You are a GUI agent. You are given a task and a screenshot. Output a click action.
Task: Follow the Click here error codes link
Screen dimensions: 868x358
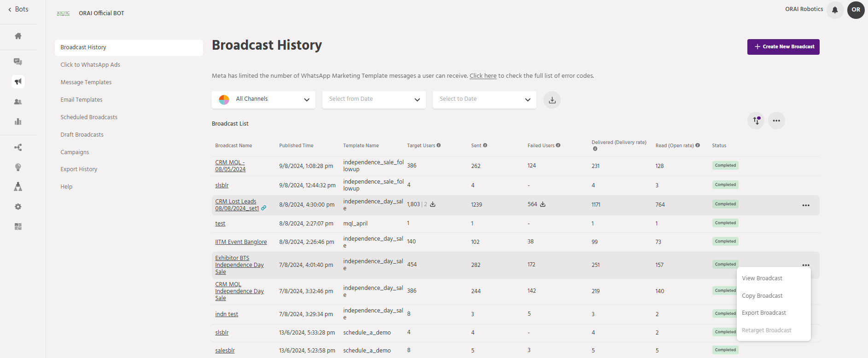(483, 76)
